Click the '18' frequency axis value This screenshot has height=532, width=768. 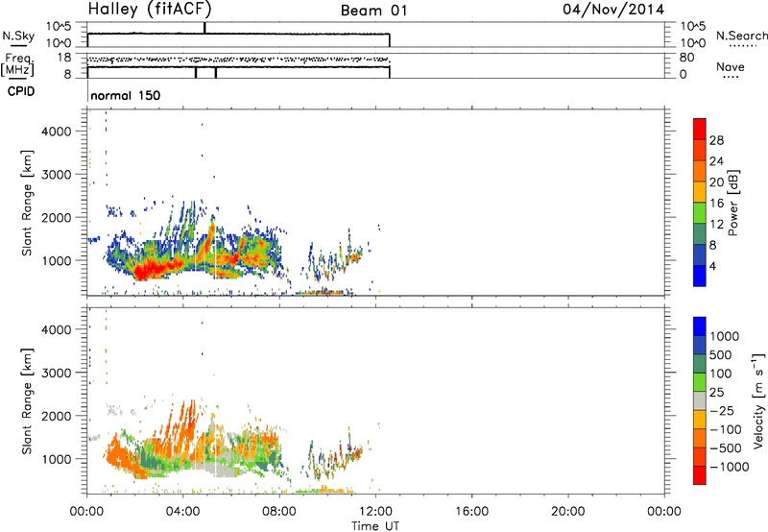(64, 58)
